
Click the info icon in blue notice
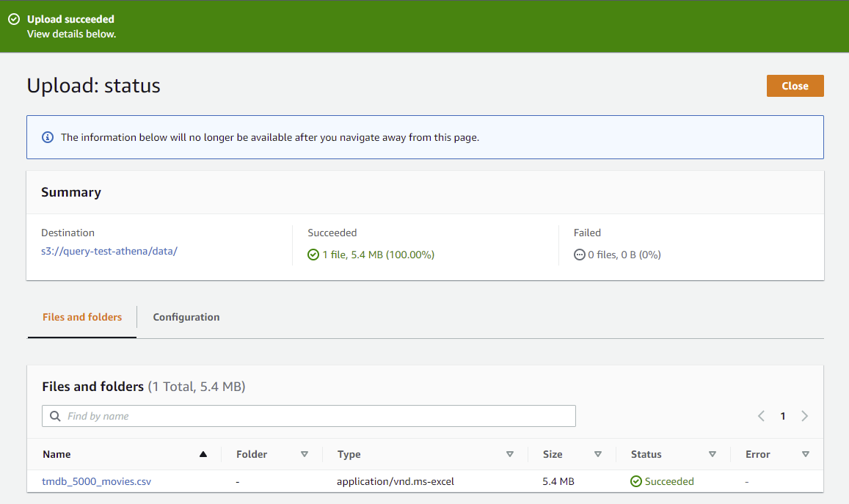tap(48, 137)
